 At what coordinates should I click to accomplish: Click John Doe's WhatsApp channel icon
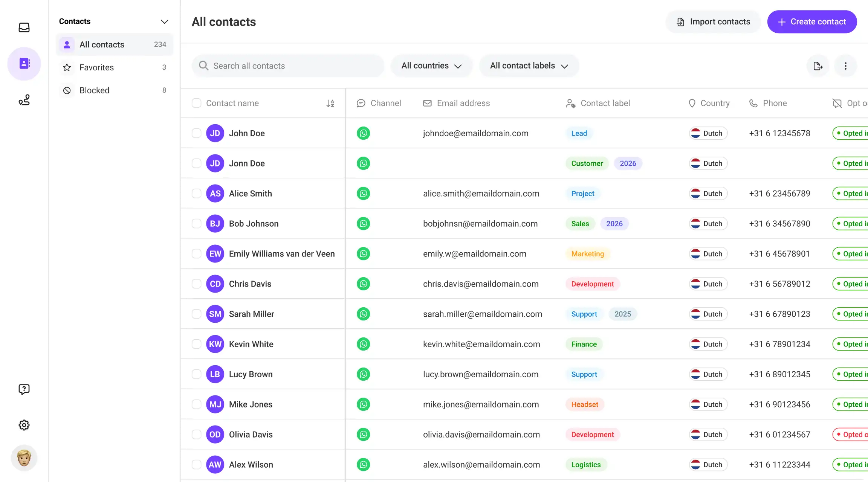[x=363, y=133]
